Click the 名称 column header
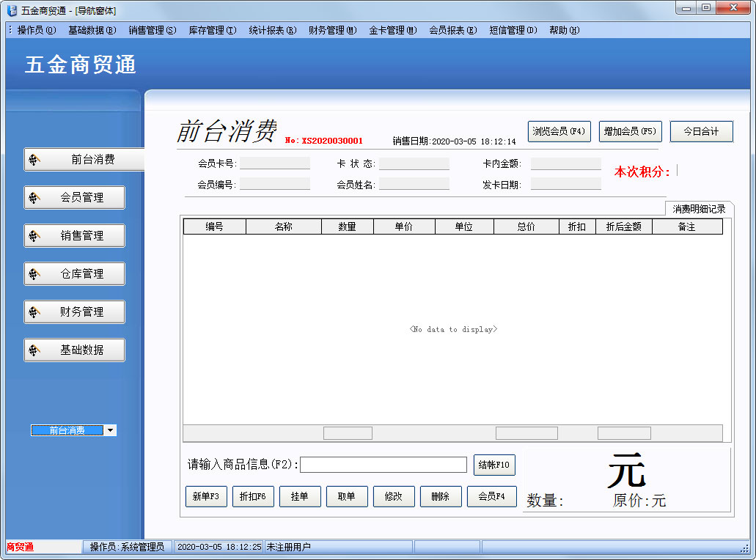This screenshot has width=756, height=560. [x=284, y=226]
